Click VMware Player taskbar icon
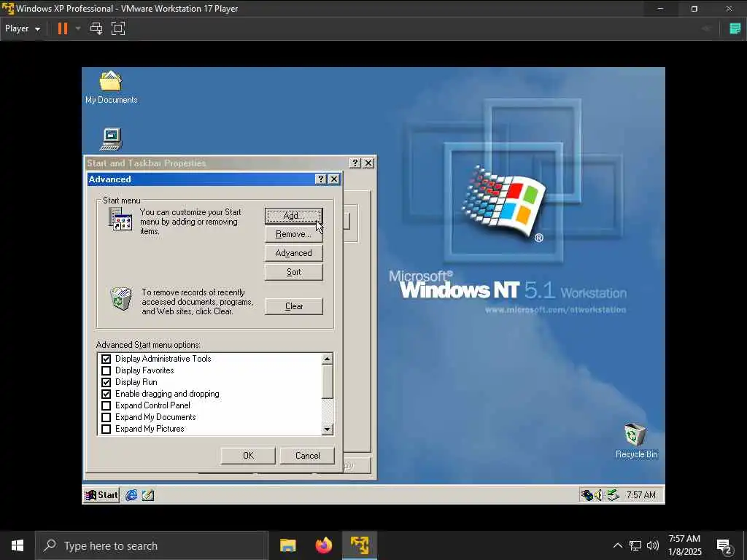747x560 pixels. [360, 545]
